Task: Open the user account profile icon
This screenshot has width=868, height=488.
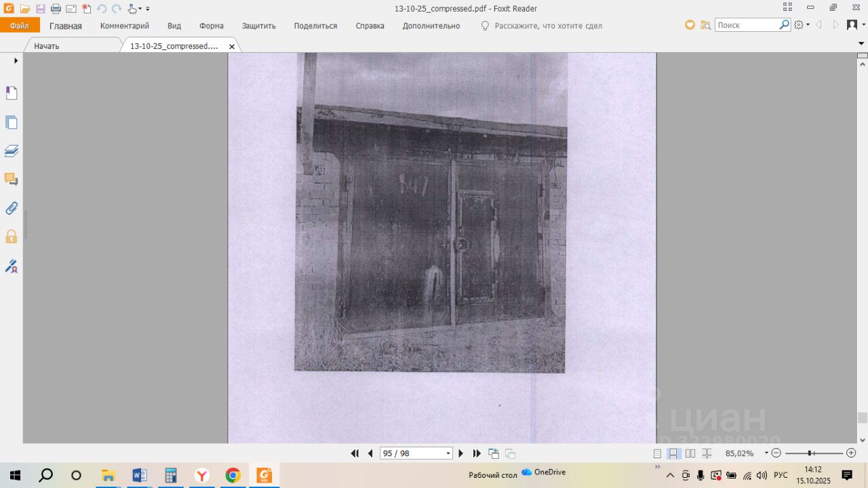Action: (x=852, y=25)
